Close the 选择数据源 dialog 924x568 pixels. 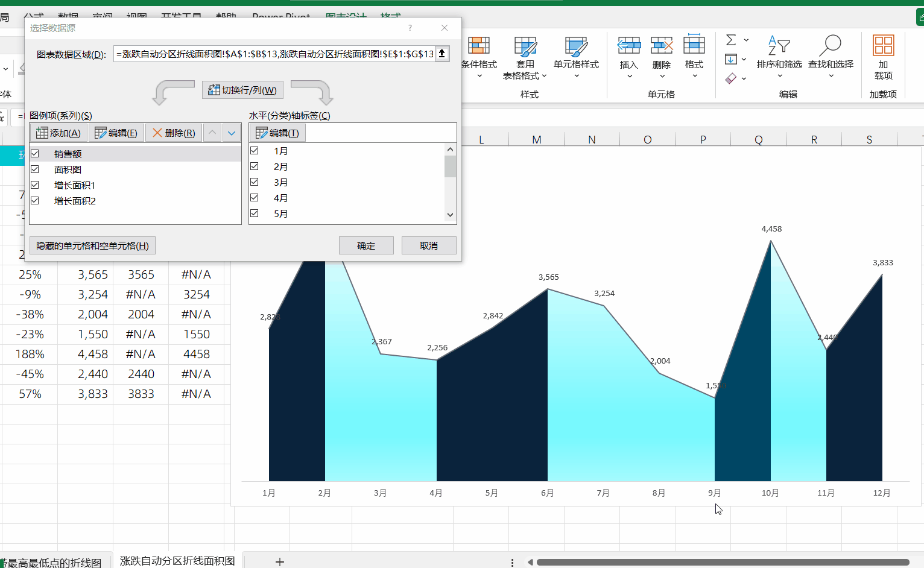445,28
